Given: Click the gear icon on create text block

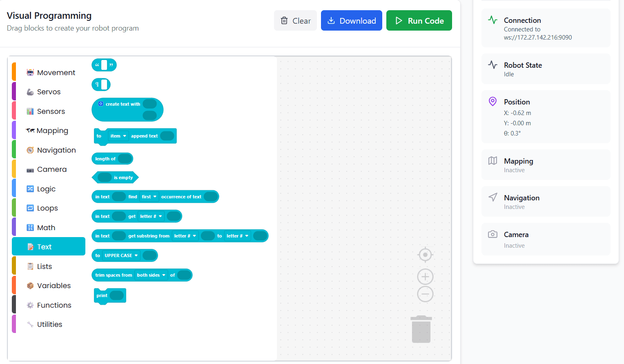Looking at the screenshot, I should click(101, 104).
